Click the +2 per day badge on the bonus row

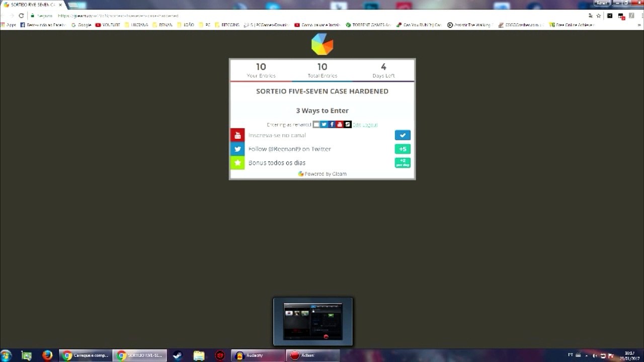point(403,163)
